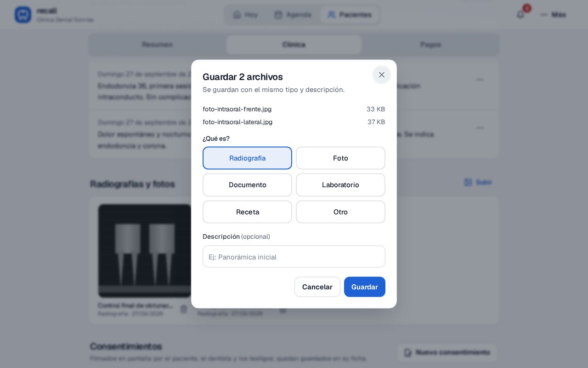Click the recall tooth logo icon
This screenshot has height=368, width=588.
pyautogui.click(x=23, y=15)
